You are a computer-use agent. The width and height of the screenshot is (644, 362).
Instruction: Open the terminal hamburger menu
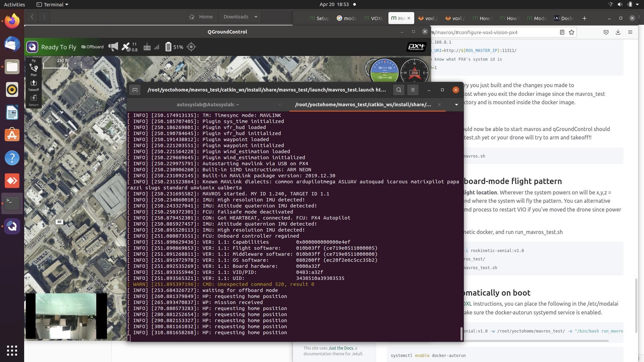click(413, 90)
